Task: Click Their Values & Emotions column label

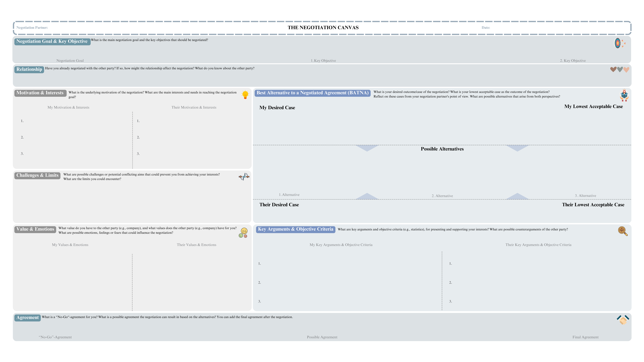Action: pos(197,245)
